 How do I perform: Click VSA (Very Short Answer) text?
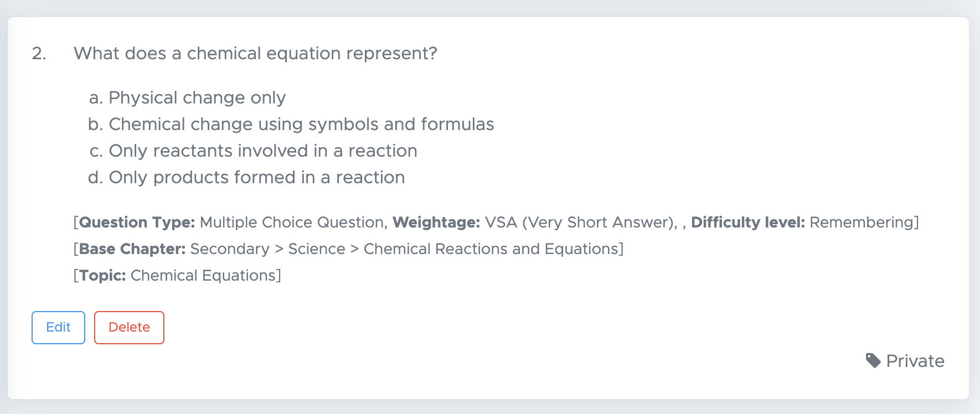coord(579,222)
